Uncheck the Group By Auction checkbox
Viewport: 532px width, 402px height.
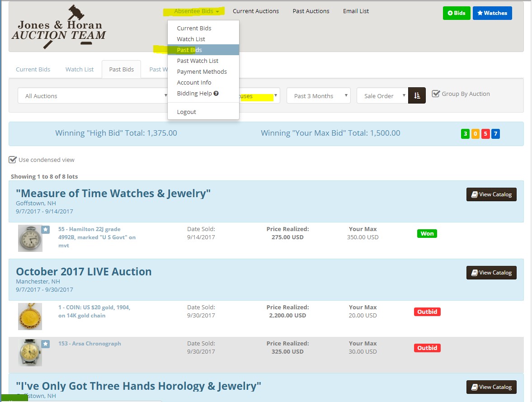pyautogui.click(x=436, y=94)
